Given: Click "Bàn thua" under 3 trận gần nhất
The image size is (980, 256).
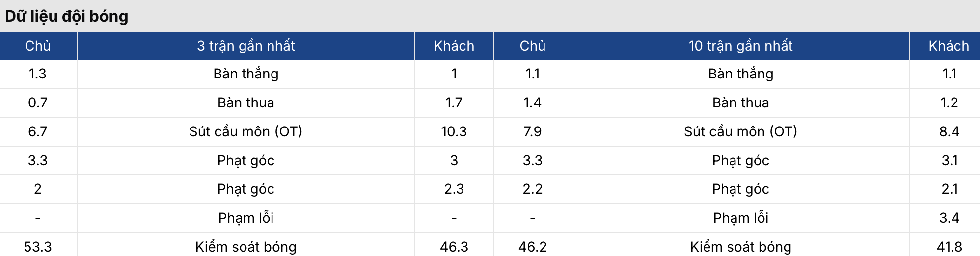Looking at the screenshot, I should click(245, 102).
